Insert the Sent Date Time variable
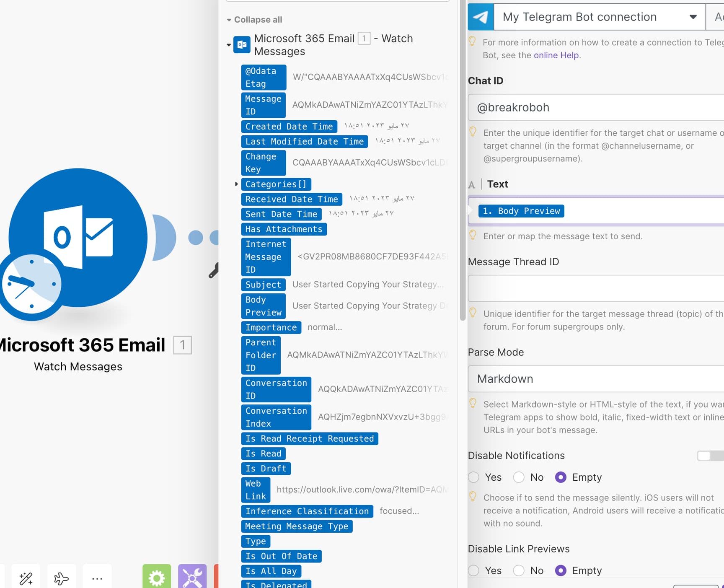Viewport: 724px width, 588px height. click(282, 214)
